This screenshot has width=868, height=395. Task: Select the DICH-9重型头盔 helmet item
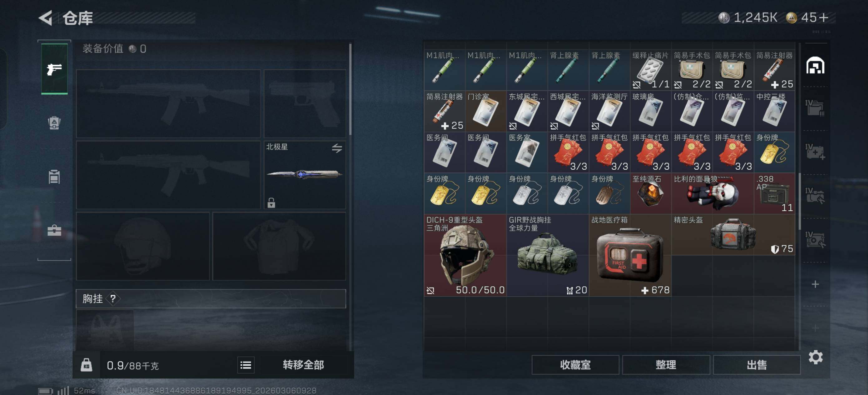465,255
